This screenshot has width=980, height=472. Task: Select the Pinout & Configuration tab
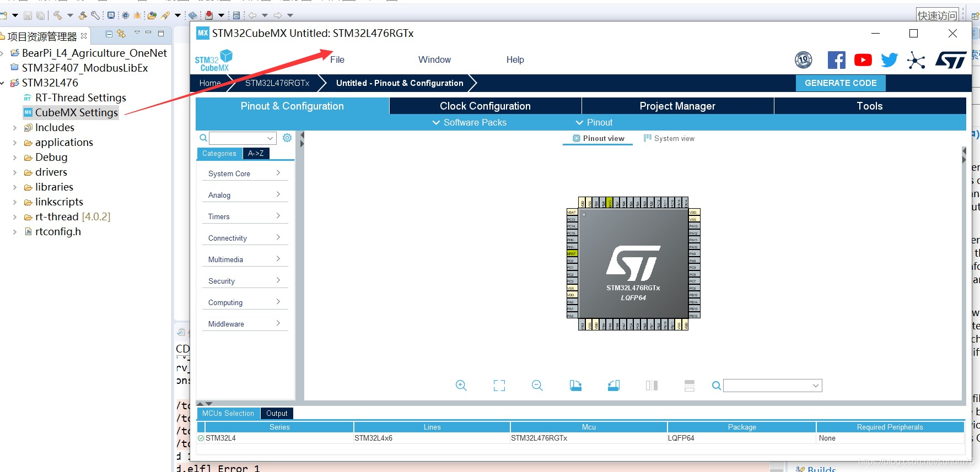(x=292, y=106)
